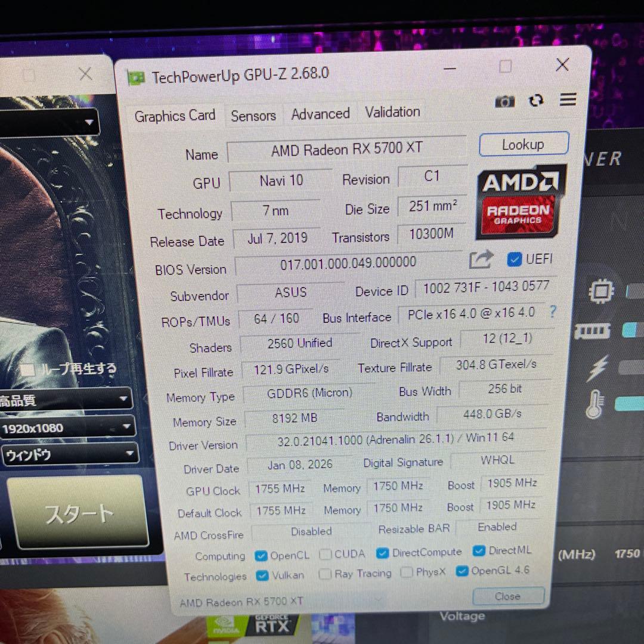
Task: Toggle the Ray Tracing checkbox
Action: tap(325, 574)
